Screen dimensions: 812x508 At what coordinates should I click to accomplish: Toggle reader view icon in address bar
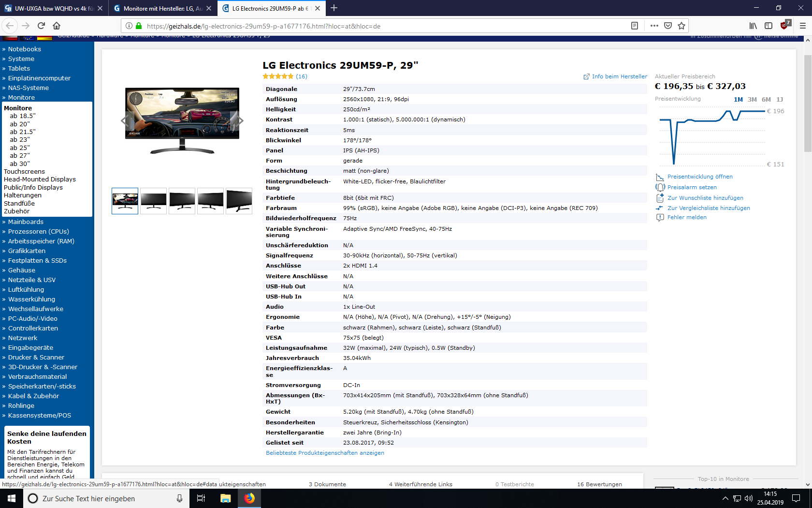click(x=635, y=26)
